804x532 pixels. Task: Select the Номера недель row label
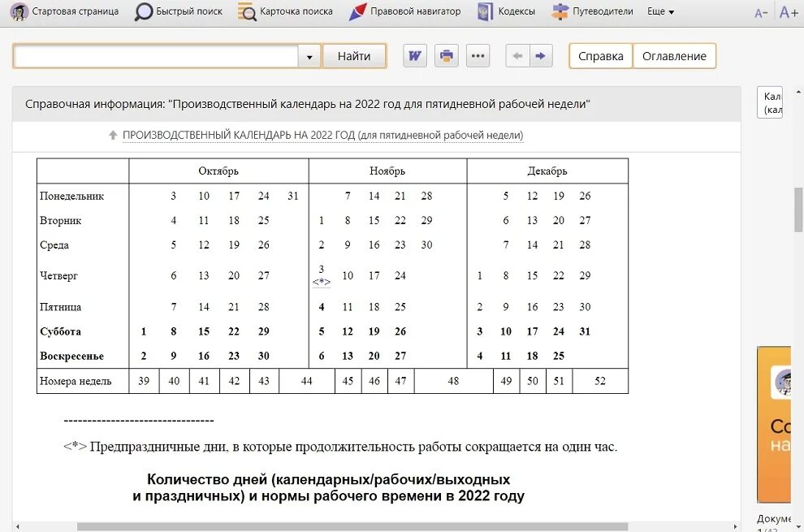pyautogui.click(x=76, y=381)
